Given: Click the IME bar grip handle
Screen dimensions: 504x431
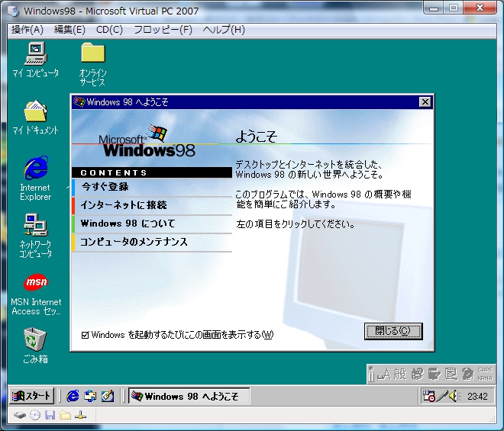Looking at the screenshot, I should [371, 374].
